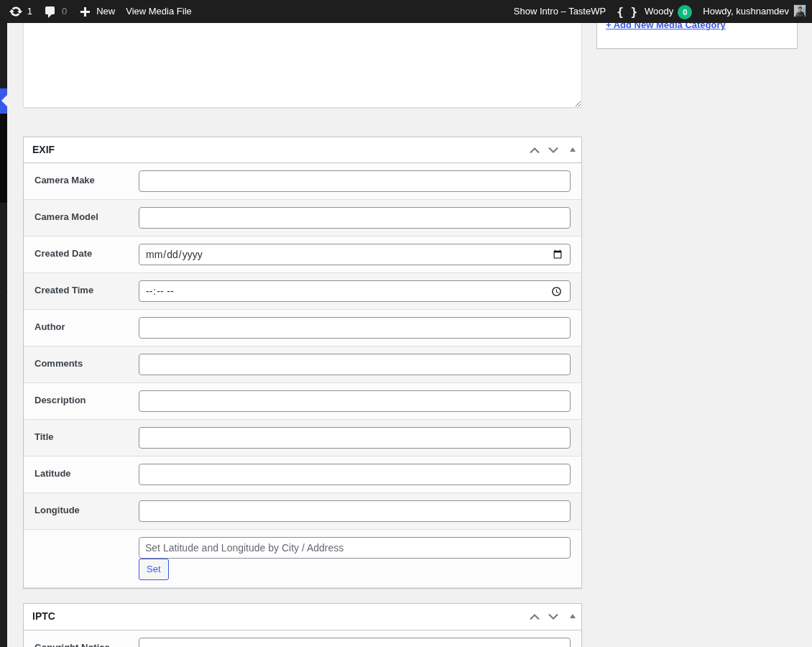This screenshot has width=812, height=647.
Task: Click the updates refresh icon in admin bar
Action: click(16, 11)
